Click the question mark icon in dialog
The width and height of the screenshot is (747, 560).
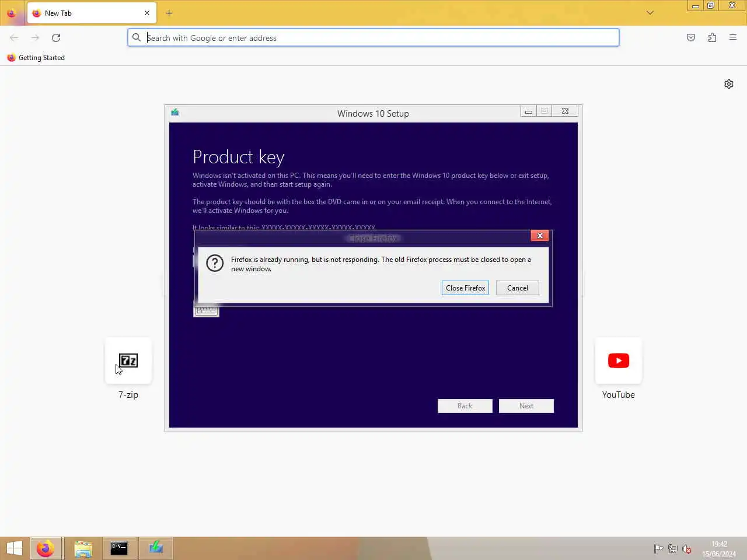coord(215,263)
